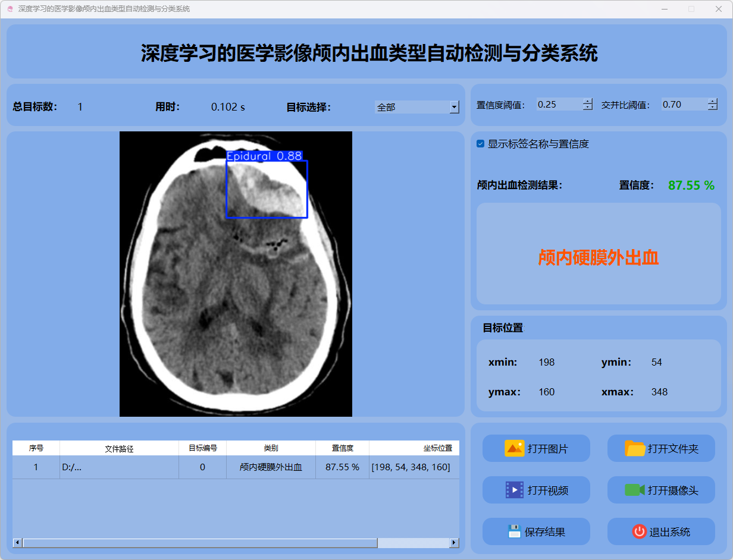Viewport: 733px width, 560px height.
Task: Click the 打开视频 button
Action: tap(536, 490)
